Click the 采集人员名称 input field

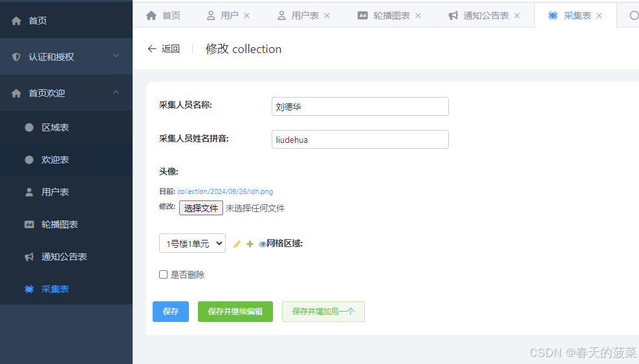[x=360, y=106]
